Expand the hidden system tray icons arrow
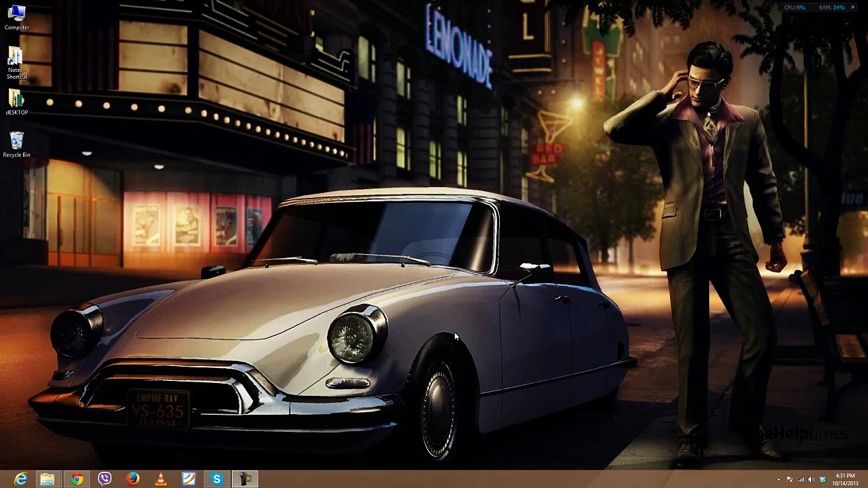 (778, 480)
